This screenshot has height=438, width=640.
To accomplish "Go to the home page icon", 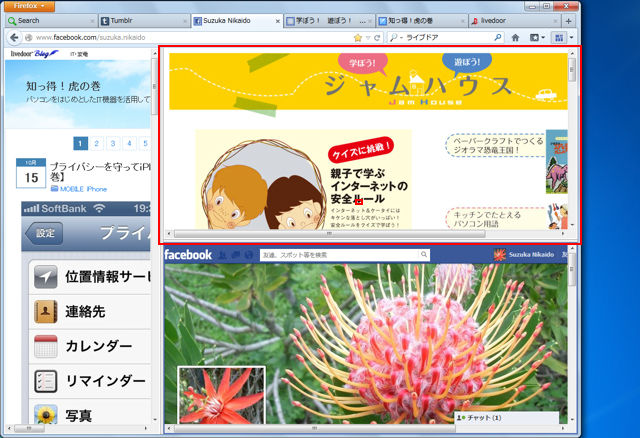I will click(x=516, y=38).
